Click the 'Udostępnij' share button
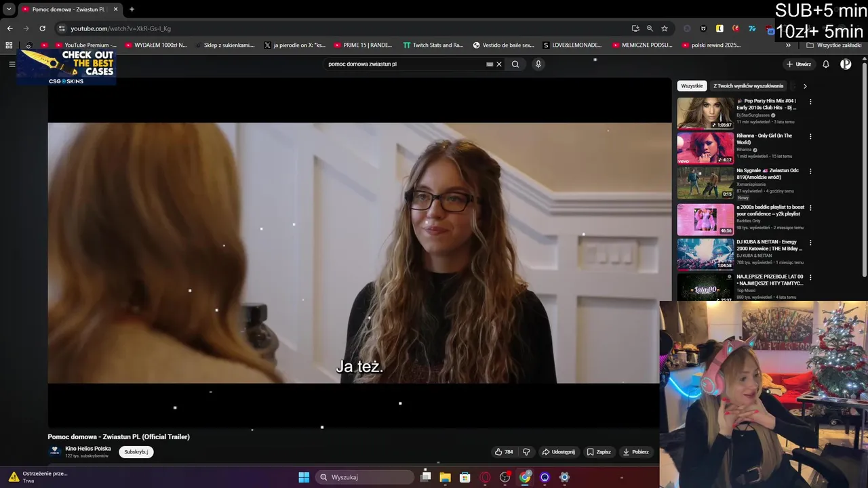This screenshot has height=488, width=868. (x=558, y=452)
